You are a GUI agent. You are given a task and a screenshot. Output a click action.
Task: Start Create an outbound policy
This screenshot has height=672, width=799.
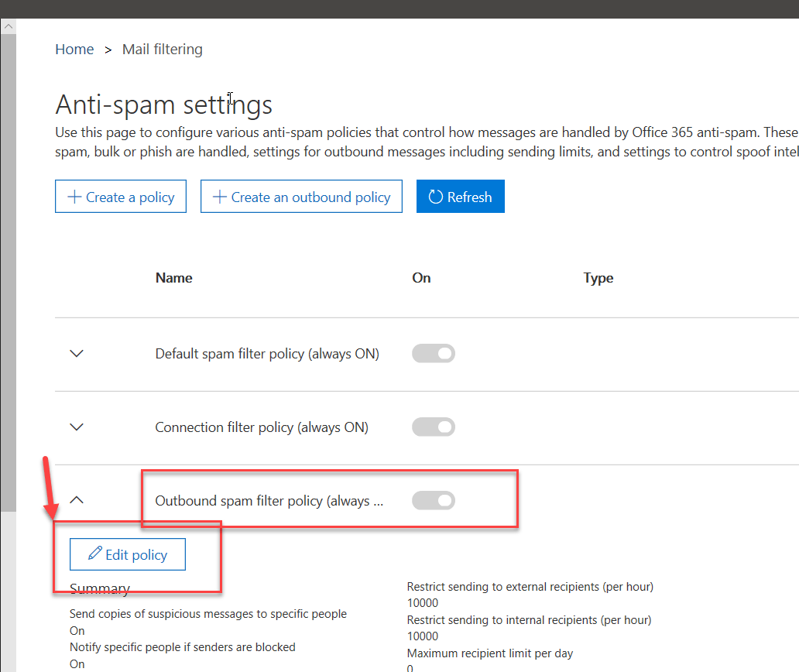(x=301, y=197)
